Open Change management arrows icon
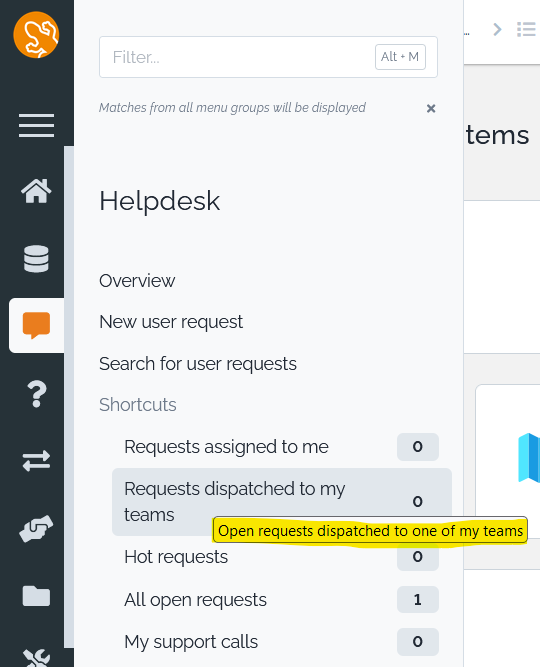 point(36,461)
